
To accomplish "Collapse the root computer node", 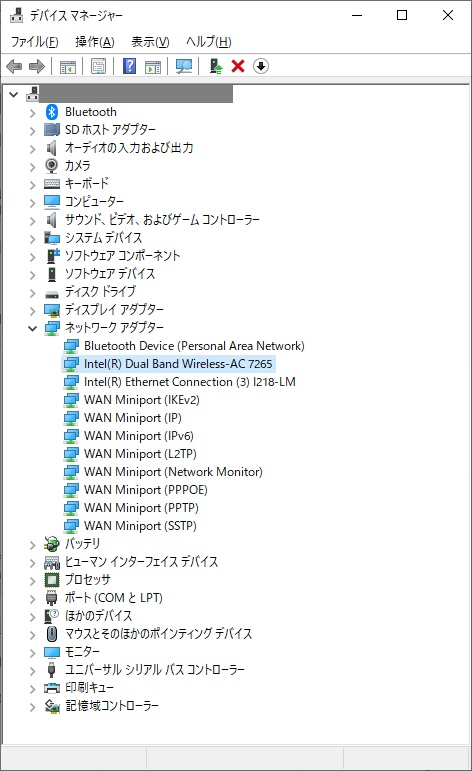I will tap(14, 94).
